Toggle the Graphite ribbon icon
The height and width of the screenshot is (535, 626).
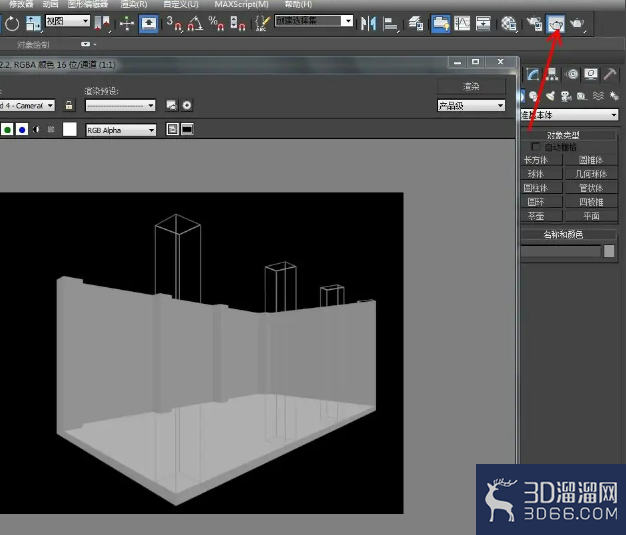(441, 24)
